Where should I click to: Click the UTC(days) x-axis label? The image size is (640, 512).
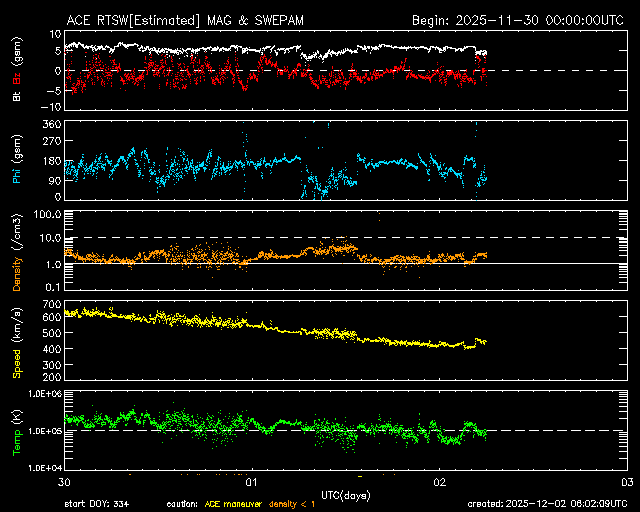345,494
